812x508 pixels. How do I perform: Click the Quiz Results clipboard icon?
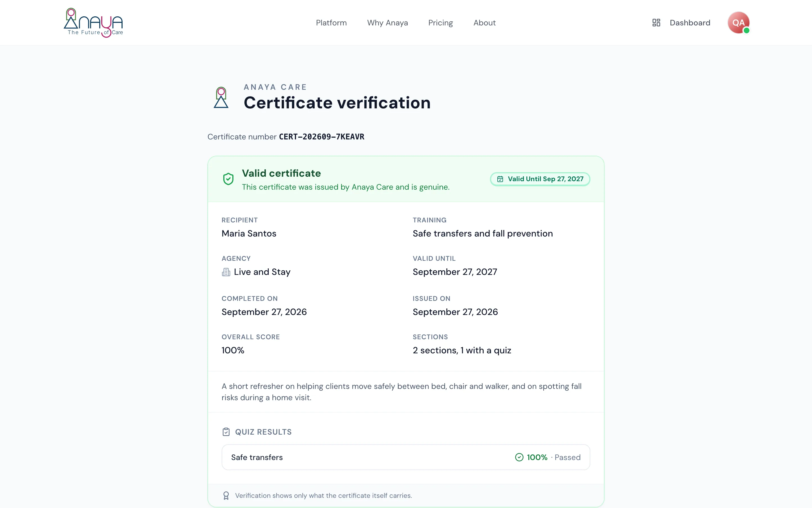point(226,432)
